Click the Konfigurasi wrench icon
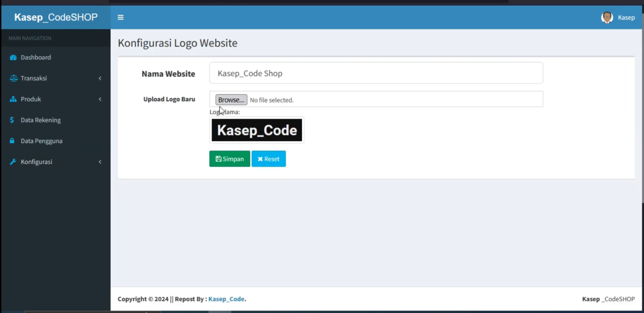Viewport: 644px width, 313px height. pyautogui.click(x=13, y=162)
